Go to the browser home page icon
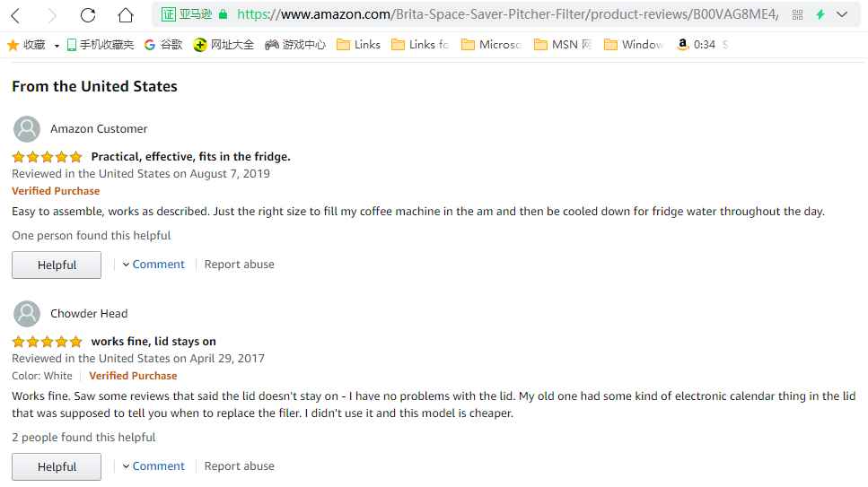868x487 pixels. [126, 15]
